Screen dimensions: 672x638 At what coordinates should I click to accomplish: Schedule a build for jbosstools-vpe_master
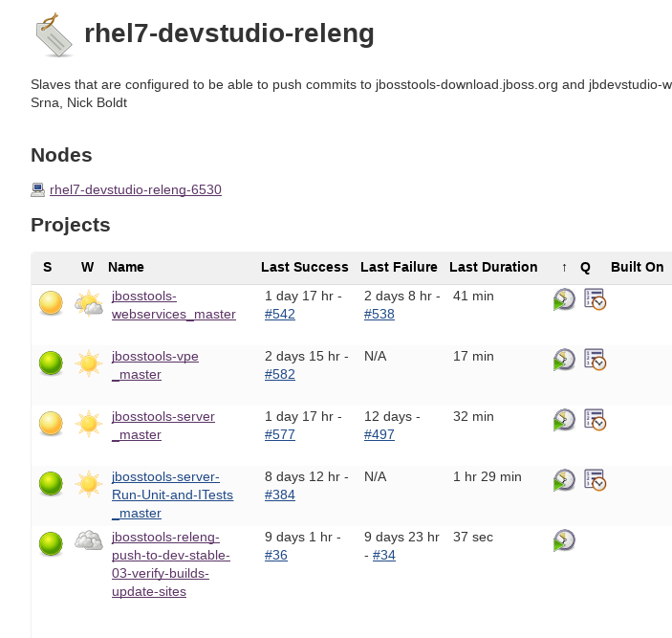tap(564, 360)
